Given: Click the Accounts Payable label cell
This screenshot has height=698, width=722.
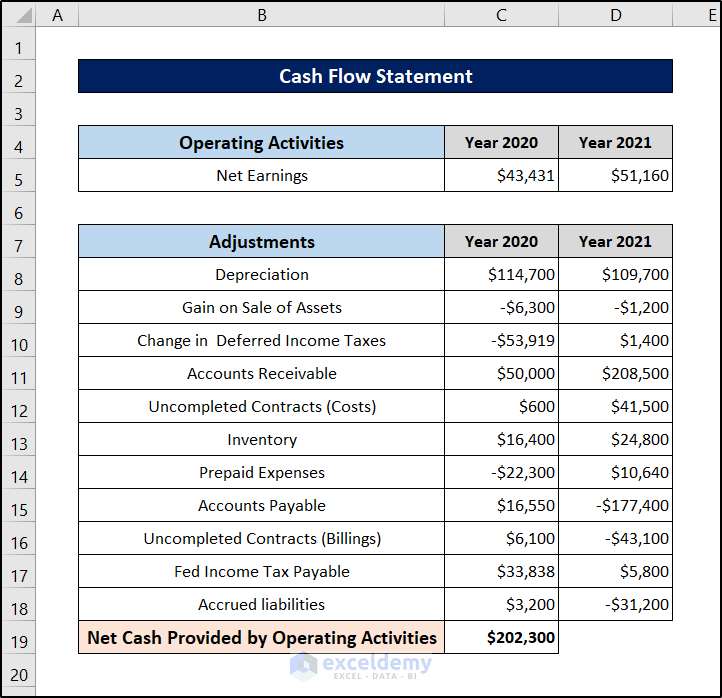Looking at the screenshot, I should click(x=262, y=506).
